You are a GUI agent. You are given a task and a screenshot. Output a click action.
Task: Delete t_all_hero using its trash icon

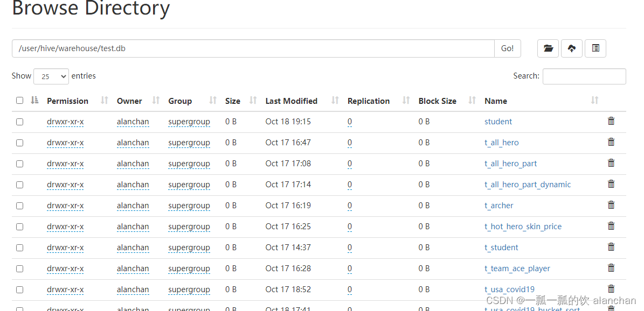point(611,142)
